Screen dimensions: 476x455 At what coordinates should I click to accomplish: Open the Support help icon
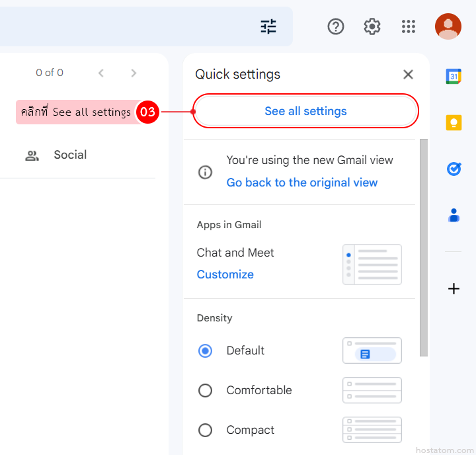pos(336,26)
